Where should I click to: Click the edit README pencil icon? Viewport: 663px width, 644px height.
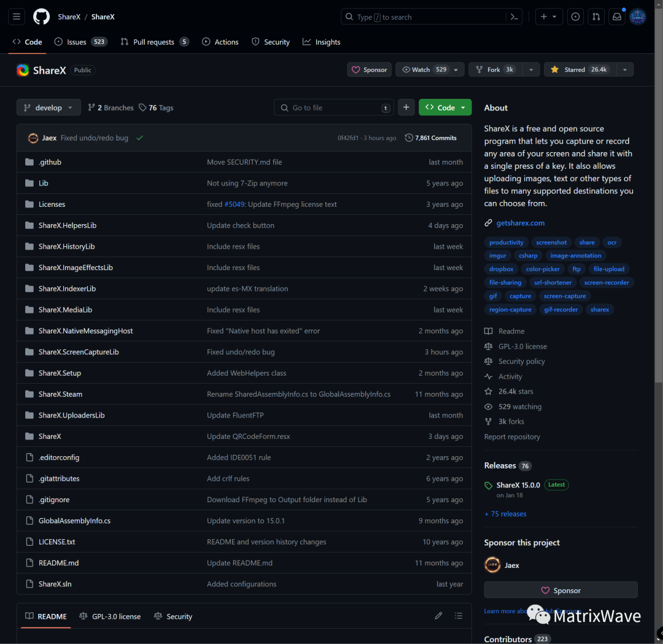438,616
